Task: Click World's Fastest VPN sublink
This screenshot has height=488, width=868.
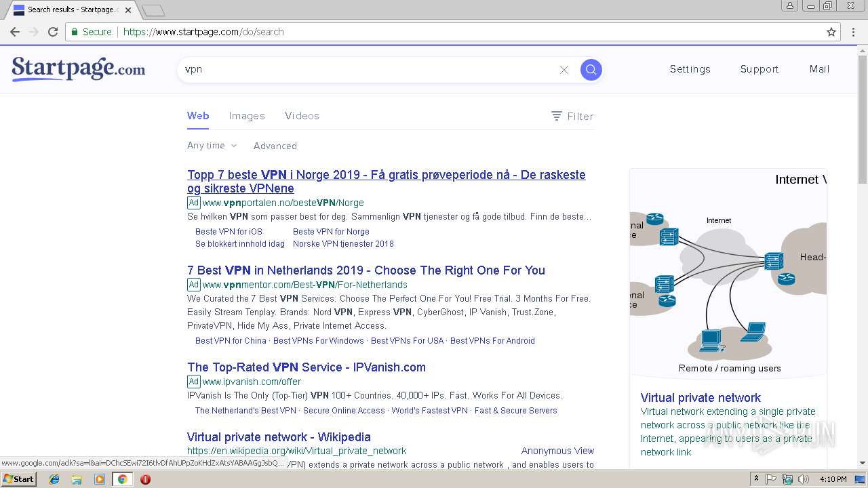Action: point(429,411)
